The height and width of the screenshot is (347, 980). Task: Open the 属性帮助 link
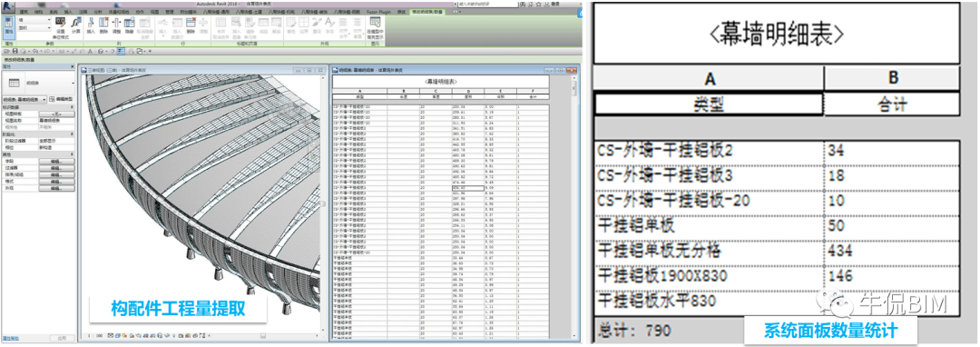coord(11,338)
